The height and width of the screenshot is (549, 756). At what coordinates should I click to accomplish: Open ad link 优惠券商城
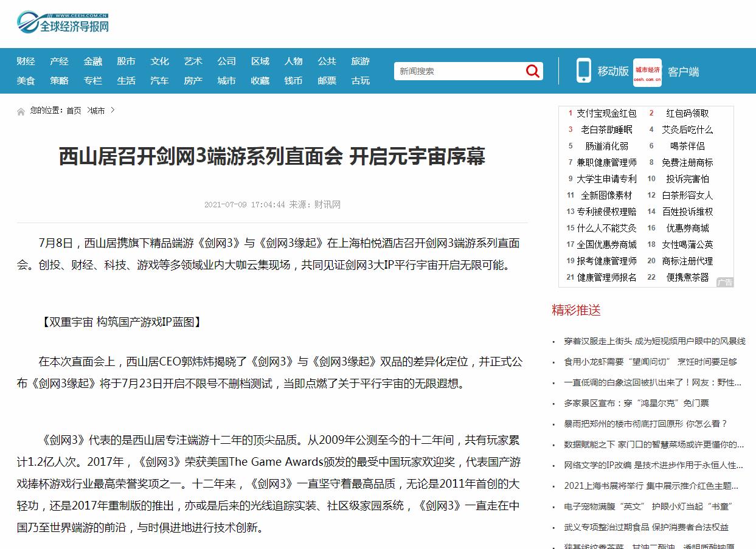(687, 228)
